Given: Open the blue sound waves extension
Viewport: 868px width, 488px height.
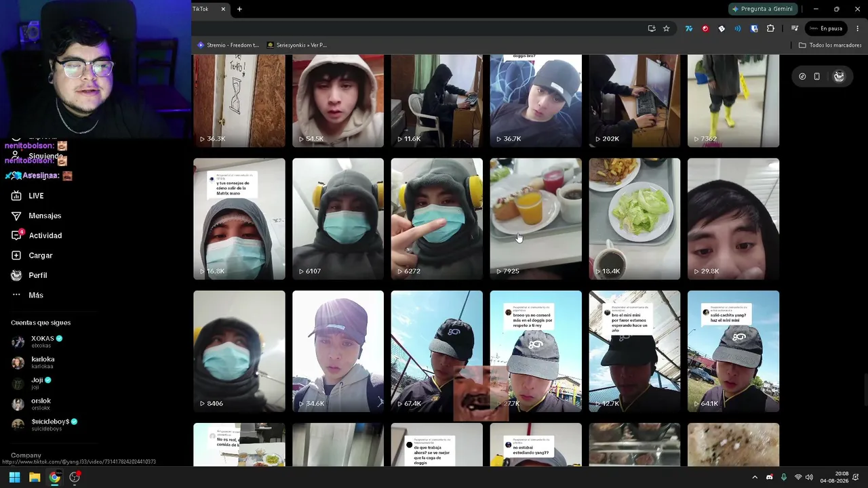Looking at the screenshot, I should click(x=738, y=28).
